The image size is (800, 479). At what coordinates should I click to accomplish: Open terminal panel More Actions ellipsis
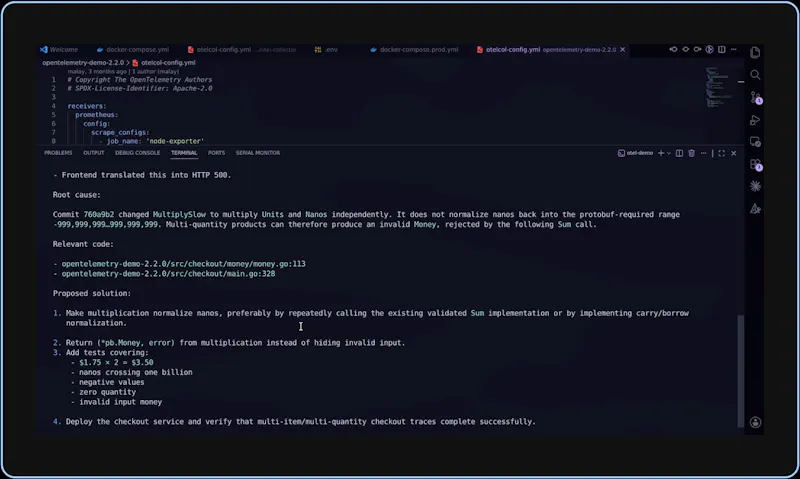pyautogui.click(x=704, y=153)
